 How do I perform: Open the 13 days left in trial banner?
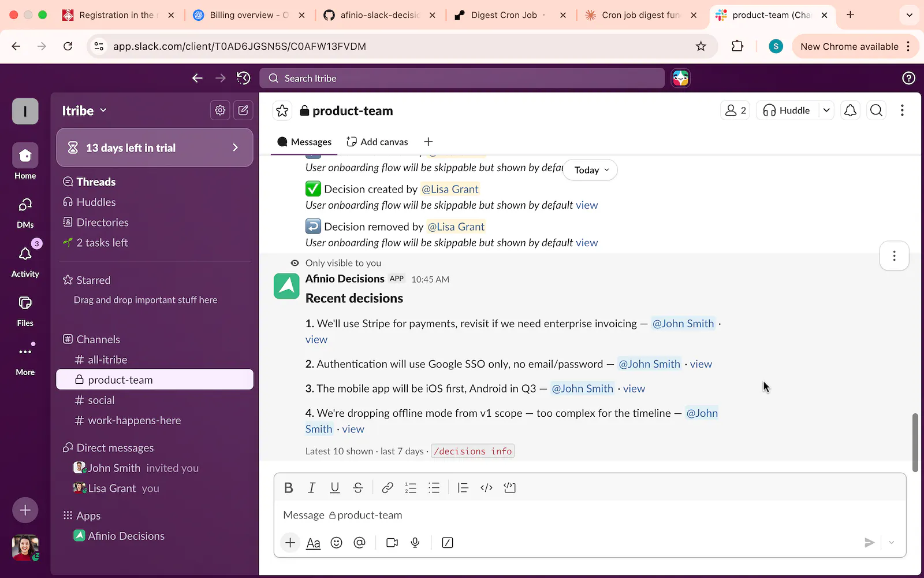(155, 148)
